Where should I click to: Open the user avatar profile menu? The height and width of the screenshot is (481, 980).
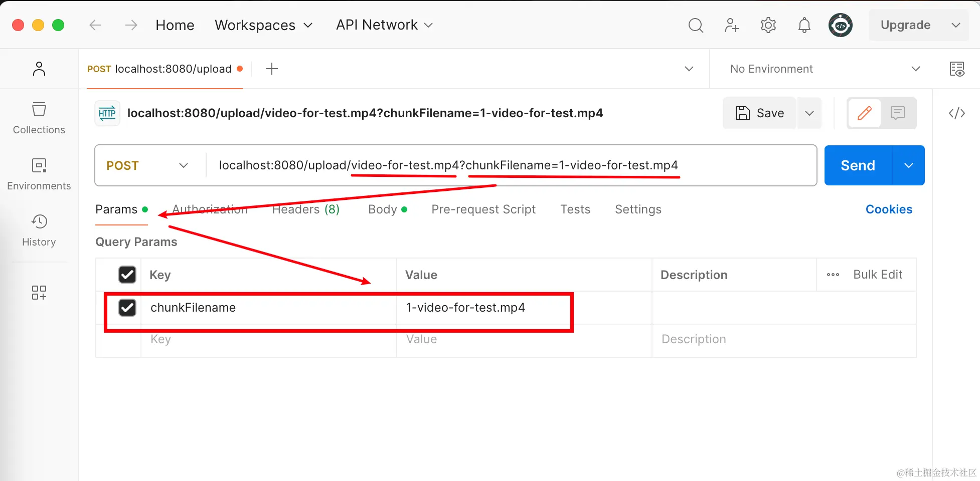(x=841, y=25)
